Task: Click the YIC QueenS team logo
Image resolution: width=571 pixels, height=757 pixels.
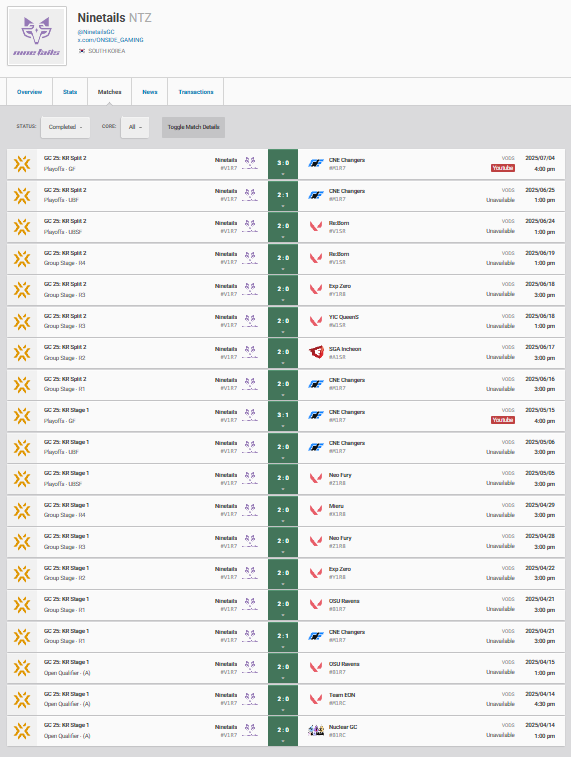Action: pyautogui.click(x=316, y=321)
